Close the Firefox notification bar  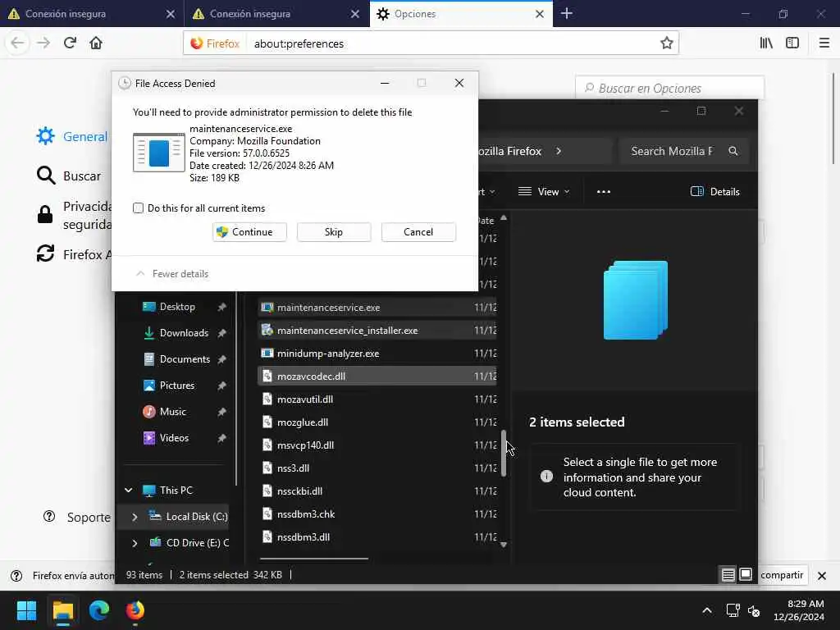coord(822,576)
